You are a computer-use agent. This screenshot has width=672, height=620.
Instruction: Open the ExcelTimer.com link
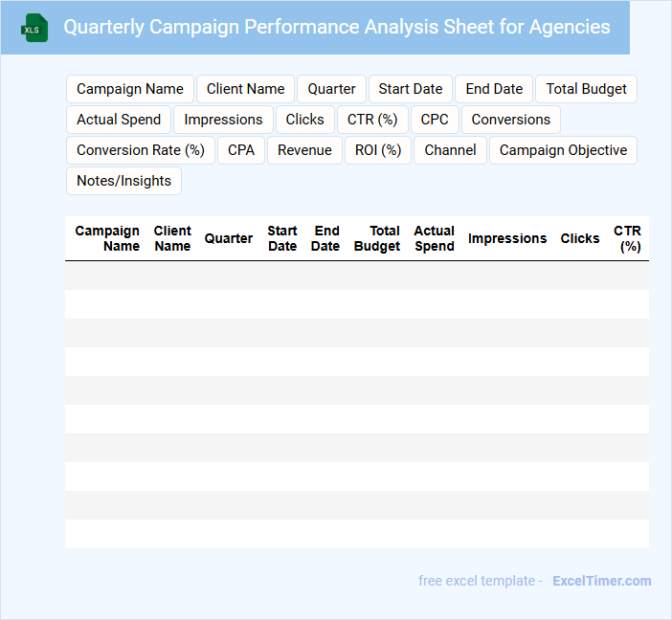pyautogui.click(x=602, y=581)
